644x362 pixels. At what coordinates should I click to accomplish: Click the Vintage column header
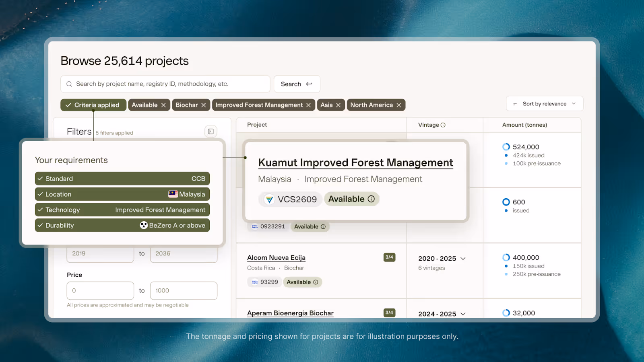[428, 125]
